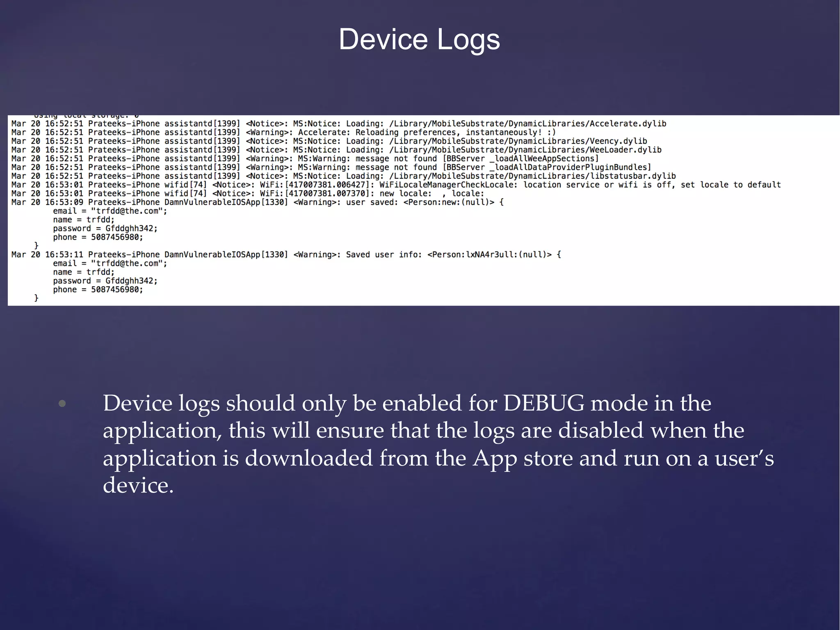The height and width of the screenshot is (630, 840).
Task: Click the second 'password = Gfddghh342' line
Action: pyautogui.click(x=105, y=281)
